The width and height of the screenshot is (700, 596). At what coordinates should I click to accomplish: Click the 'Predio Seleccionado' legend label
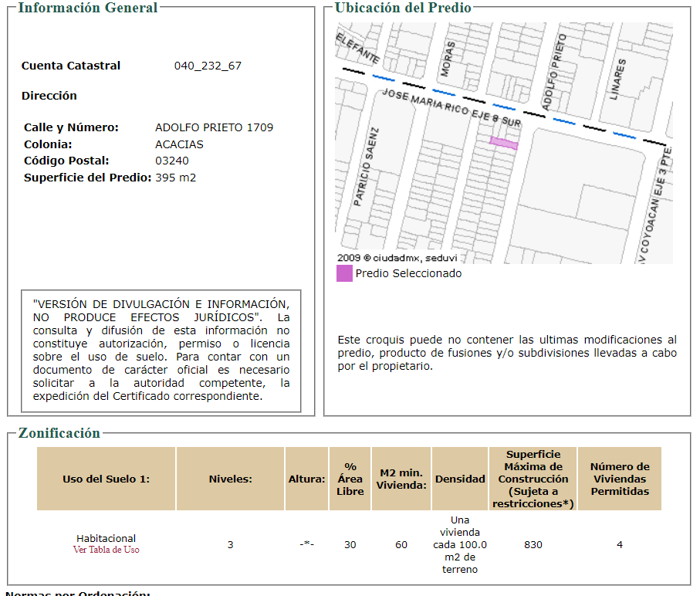coord(408,273)
